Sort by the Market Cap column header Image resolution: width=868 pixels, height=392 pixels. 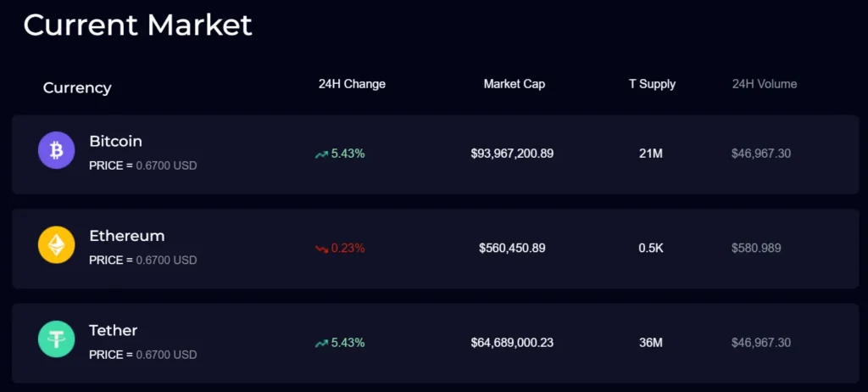click(515, 84)
